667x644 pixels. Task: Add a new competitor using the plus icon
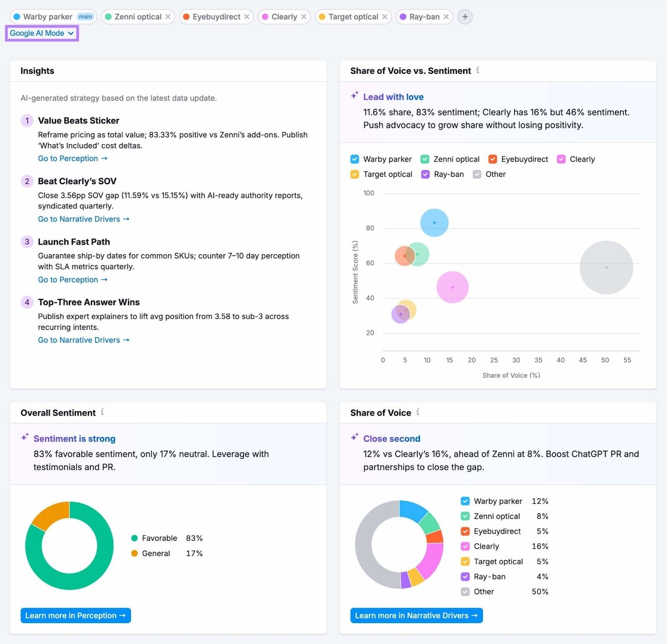pyautogui.click(x=465, y=17)
